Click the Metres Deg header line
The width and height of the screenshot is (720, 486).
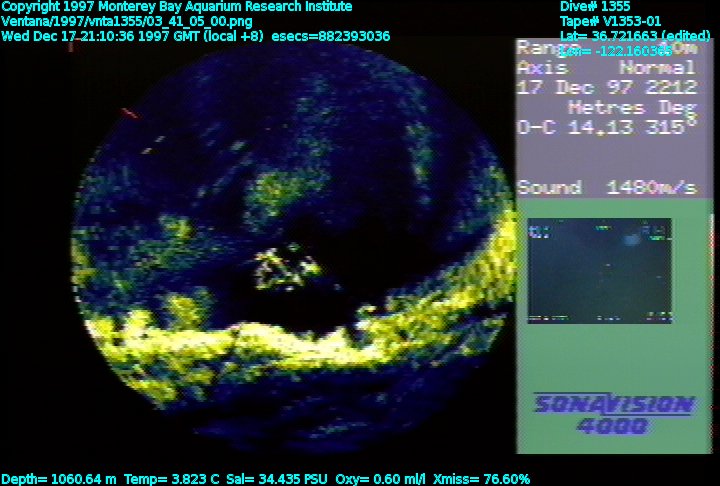click(633, 108)
